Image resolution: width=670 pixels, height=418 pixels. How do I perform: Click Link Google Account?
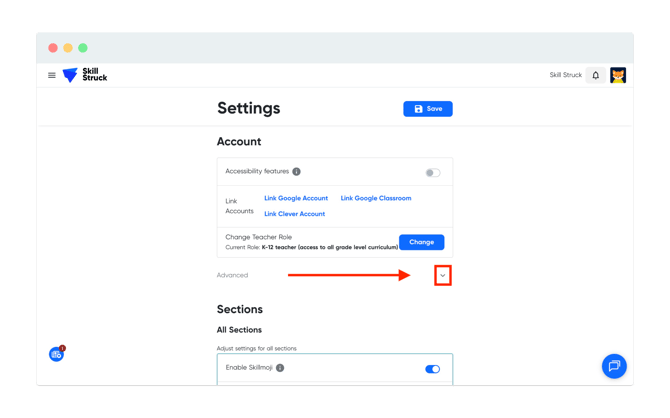click(296, 198)
